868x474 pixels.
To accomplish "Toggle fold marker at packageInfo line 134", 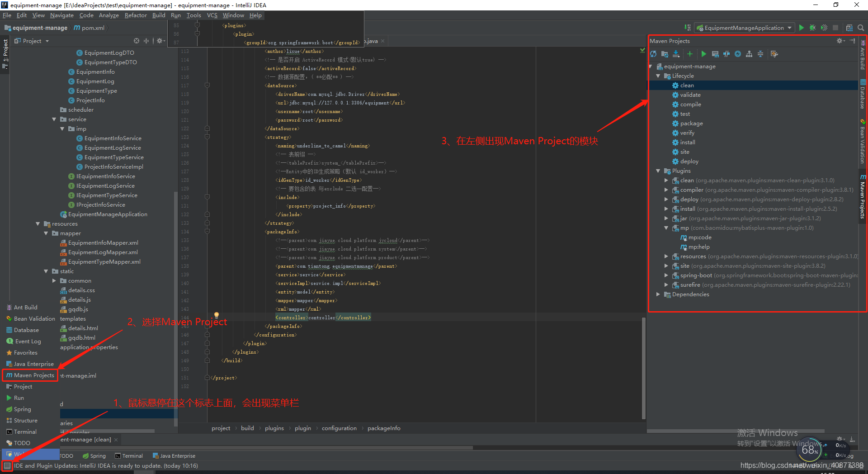I will (x=207, y=232).
